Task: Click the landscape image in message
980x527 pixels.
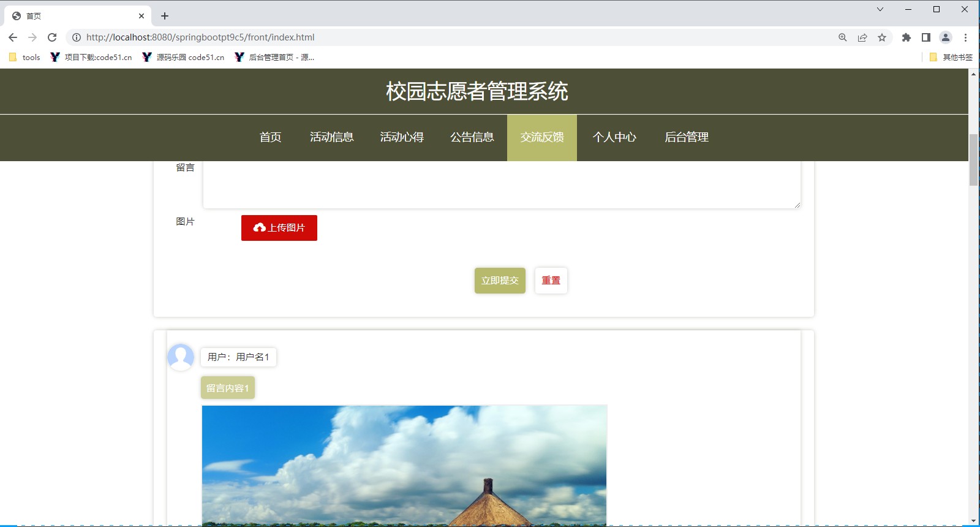Action: pos(404,466)
